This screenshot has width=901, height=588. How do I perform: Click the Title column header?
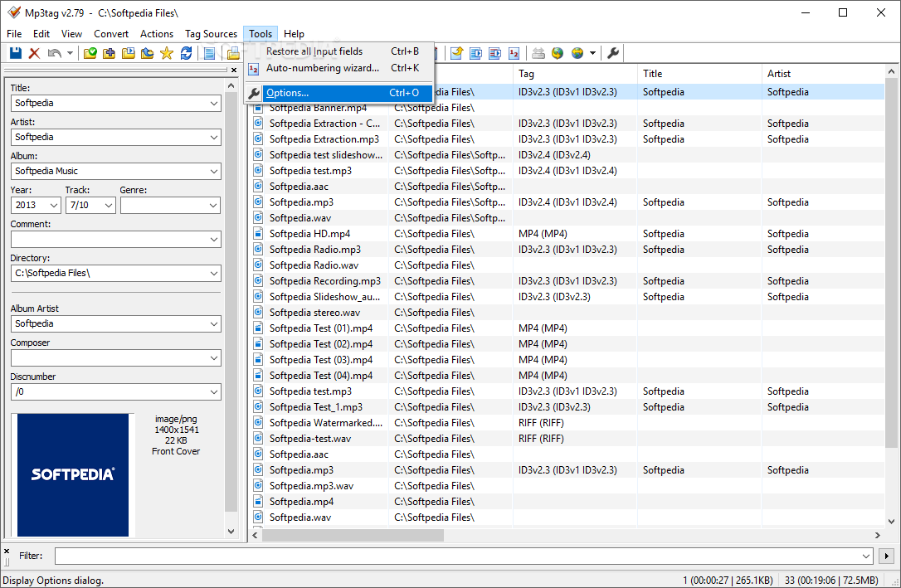coord(699,74)
